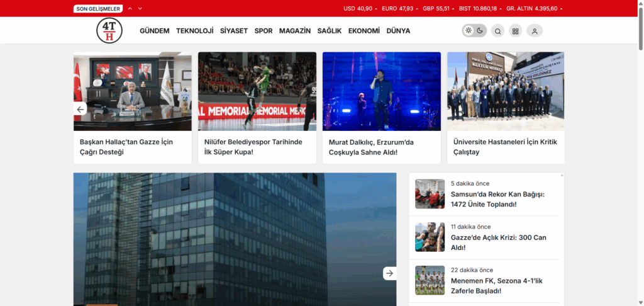Image resolution: width=644 pixels, height=306 pixels.
Task: Open the search icon in header
Action: (x=497, y=31)
